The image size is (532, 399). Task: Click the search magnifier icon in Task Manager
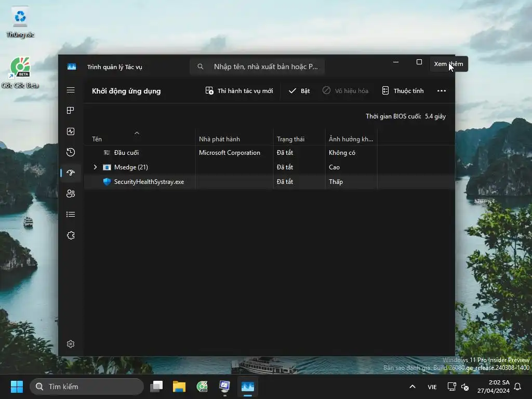tap(201, 66)
